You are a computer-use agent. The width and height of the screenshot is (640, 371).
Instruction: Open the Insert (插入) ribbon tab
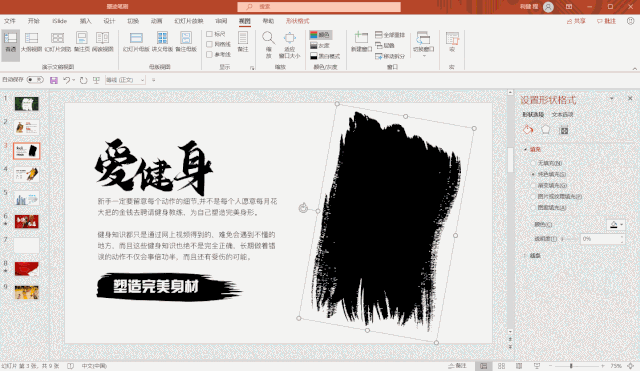[x=85, y=21]
